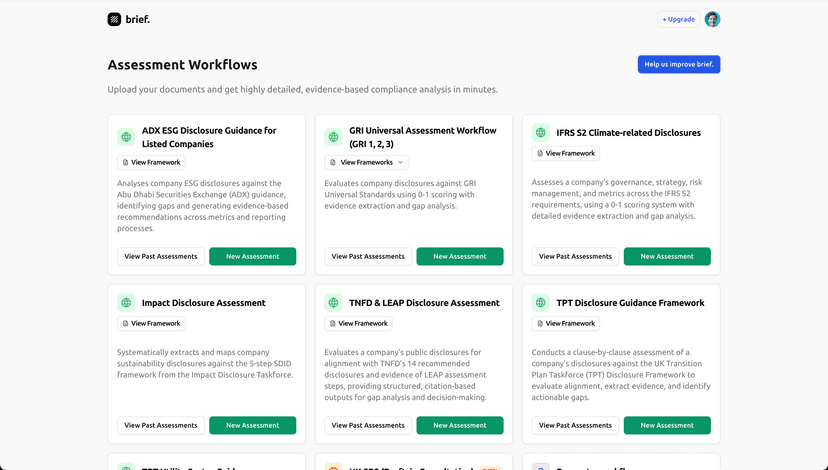Open TNFD & LEAP Disclosure Assessment card title
Viewport: 828px width, 470px height.
pos(424,303)
